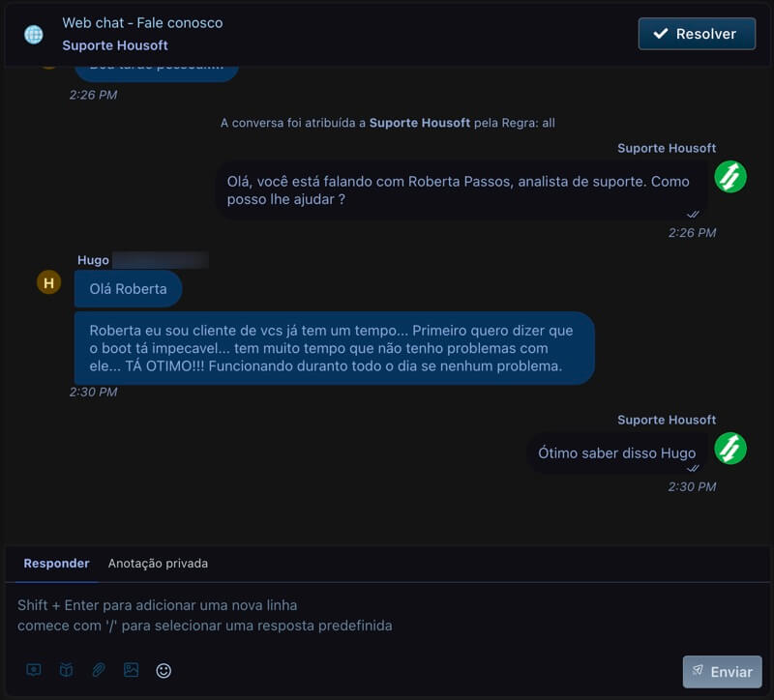
Task: Attach a file with the paperclip icon
Action: 99,670
